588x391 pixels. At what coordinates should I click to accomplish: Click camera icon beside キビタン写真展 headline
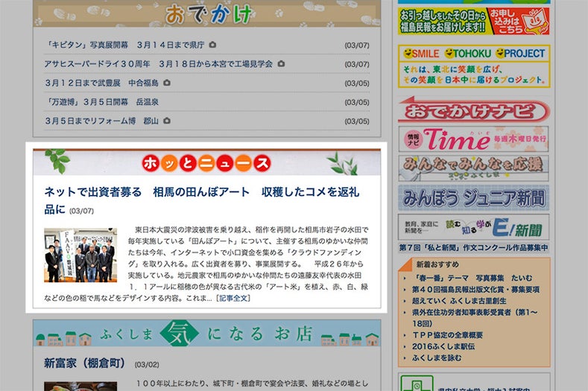tap(212, 45)
